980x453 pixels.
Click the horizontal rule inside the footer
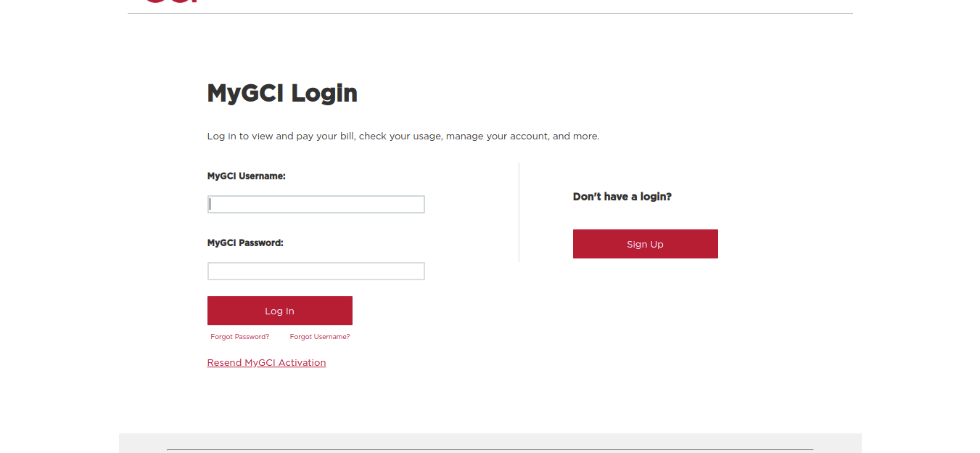490,449
